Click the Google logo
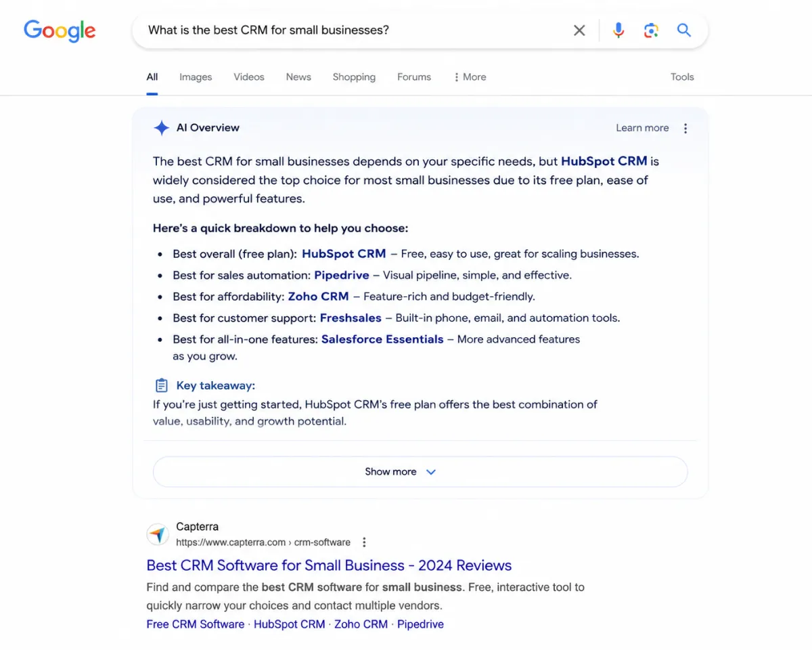The width and height of the screenshot is (812, 650). tap(60, 30)
